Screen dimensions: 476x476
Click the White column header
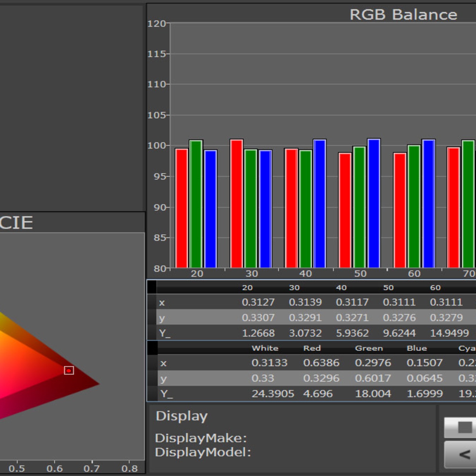(265, 348)
